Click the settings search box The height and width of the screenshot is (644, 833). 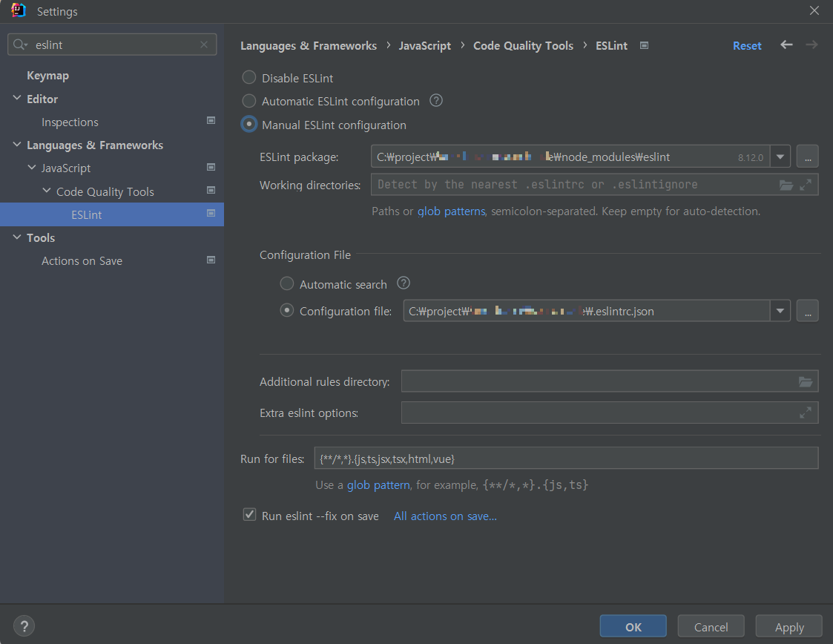112,45
